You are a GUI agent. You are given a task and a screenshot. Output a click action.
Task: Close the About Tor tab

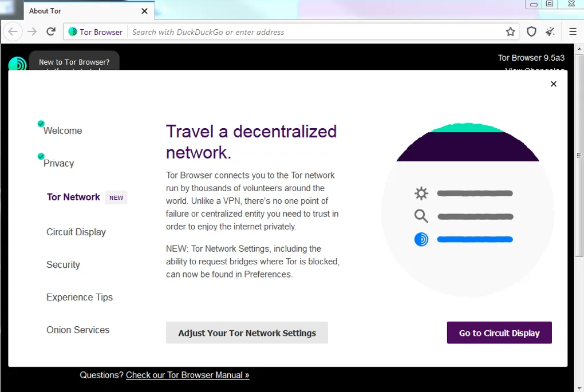coord(144,11)
